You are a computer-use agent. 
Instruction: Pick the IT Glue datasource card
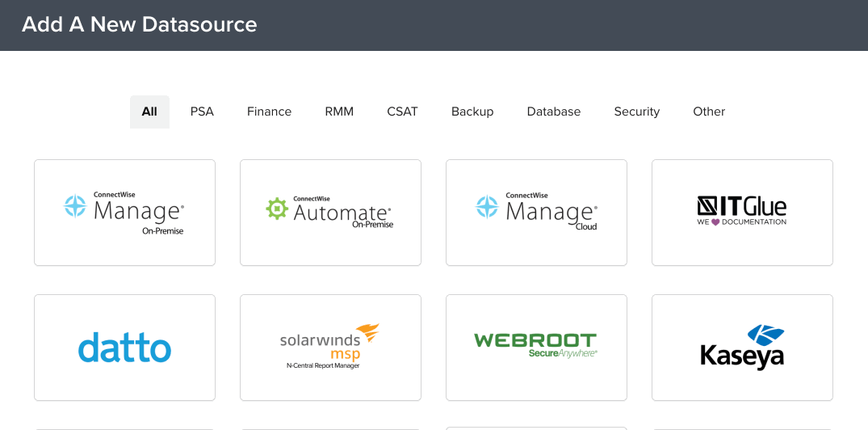coord(742,213)
